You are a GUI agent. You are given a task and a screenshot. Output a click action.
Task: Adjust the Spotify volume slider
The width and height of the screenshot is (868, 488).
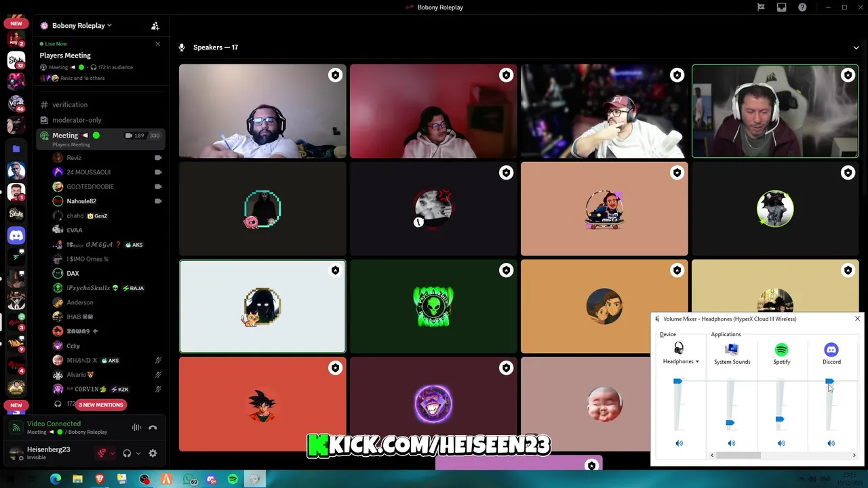click(780, 420)
